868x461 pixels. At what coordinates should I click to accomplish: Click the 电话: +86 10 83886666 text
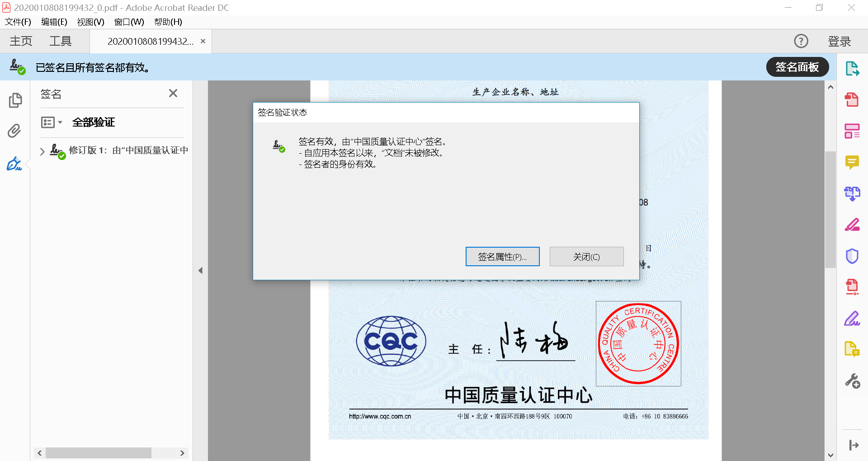656,416
